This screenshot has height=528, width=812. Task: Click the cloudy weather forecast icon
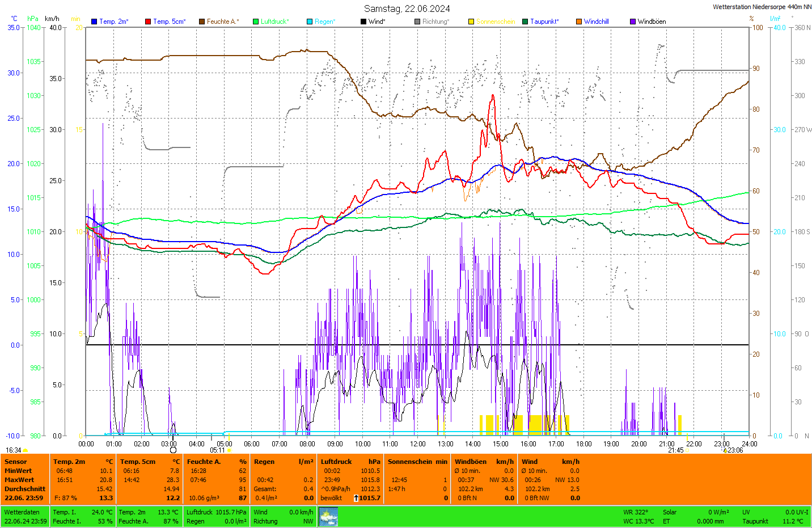pos(328,517)
